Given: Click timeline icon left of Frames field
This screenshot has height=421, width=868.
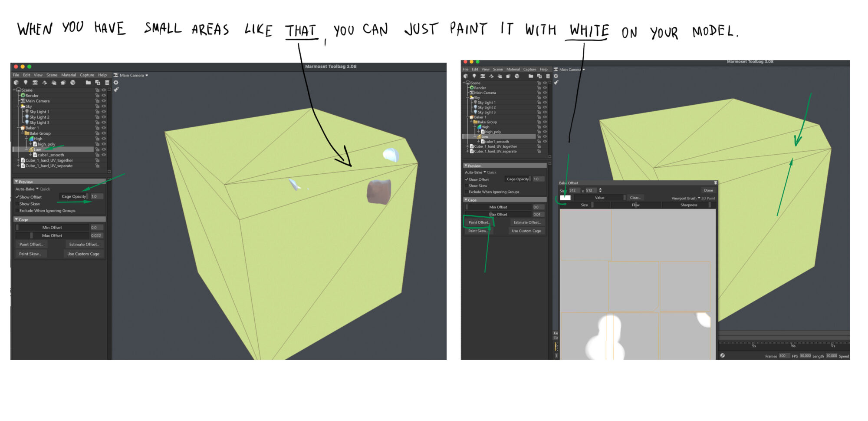Looking at the screenshot, I should (x=723, y=355).
